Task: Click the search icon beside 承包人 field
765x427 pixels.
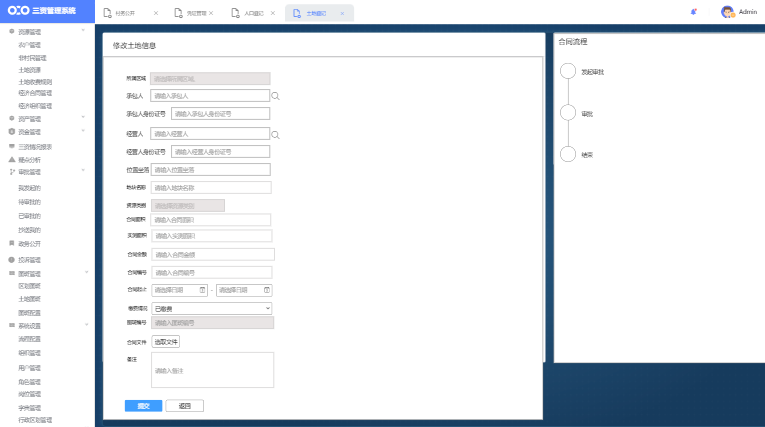Action: 276,96
